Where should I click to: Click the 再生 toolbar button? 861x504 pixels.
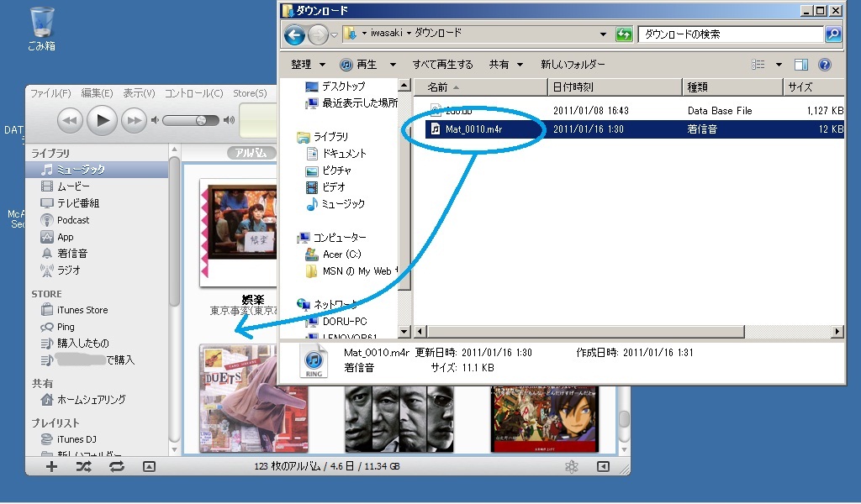358,65
